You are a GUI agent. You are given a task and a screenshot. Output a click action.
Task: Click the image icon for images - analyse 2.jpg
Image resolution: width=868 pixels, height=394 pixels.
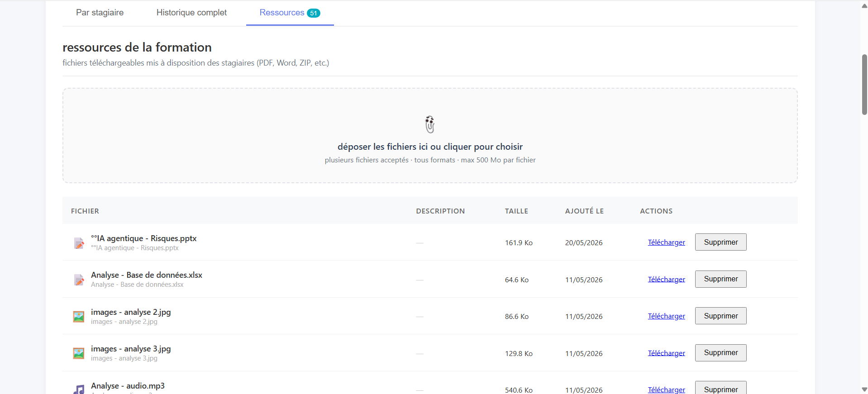(x=79, y=317)
